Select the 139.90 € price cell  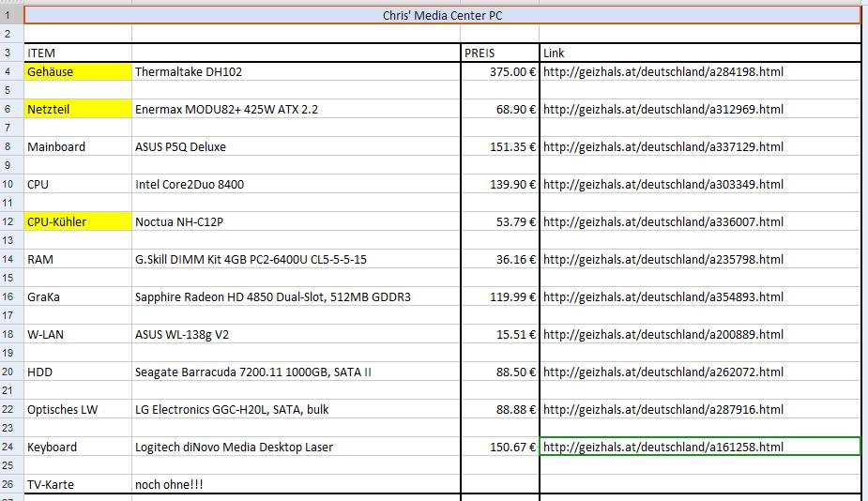[x=500, y=184]
